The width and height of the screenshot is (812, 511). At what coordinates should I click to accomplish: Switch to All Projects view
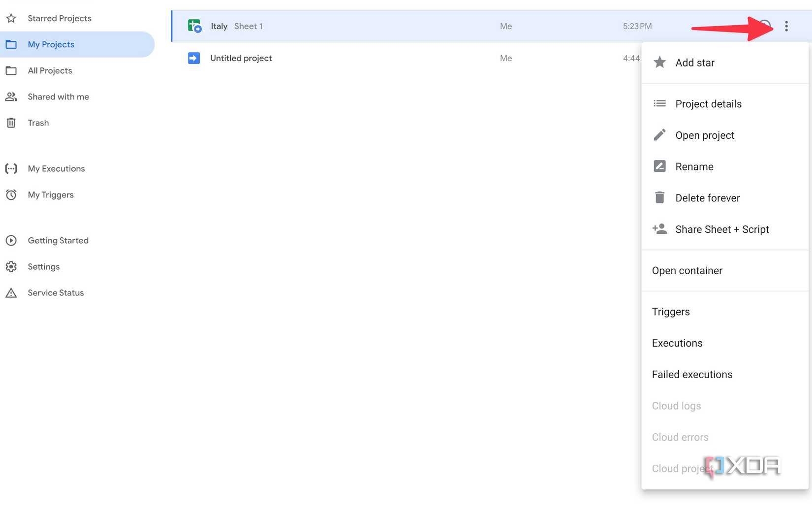[49, 70]
